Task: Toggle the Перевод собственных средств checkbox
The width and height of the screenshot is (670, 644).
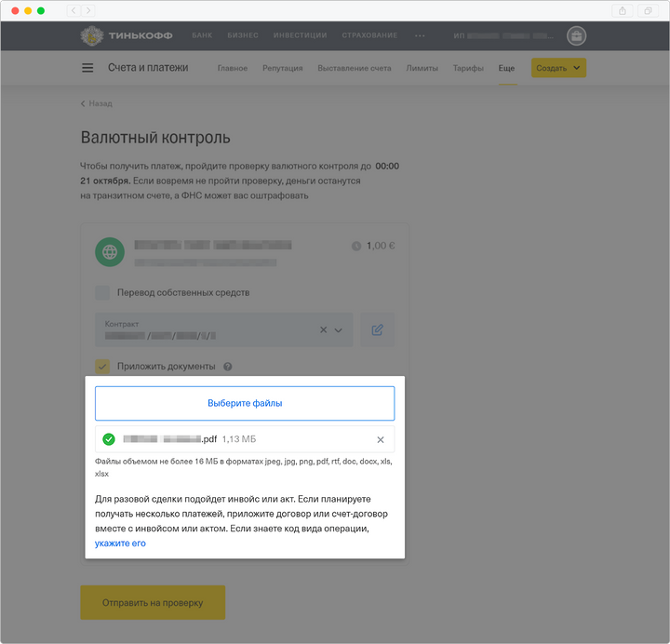Action: coord(102,293)
